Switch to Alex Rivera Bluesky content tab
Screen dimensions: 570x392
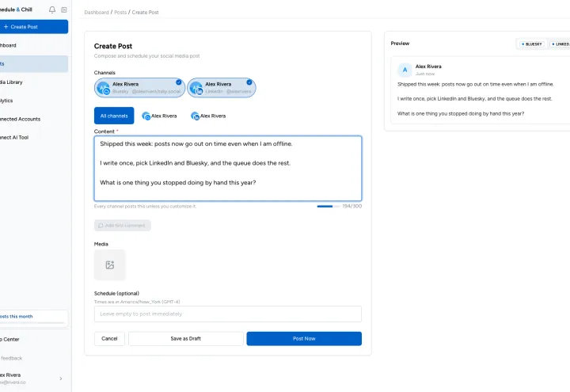pyautogui.click(x=159, y=116)
